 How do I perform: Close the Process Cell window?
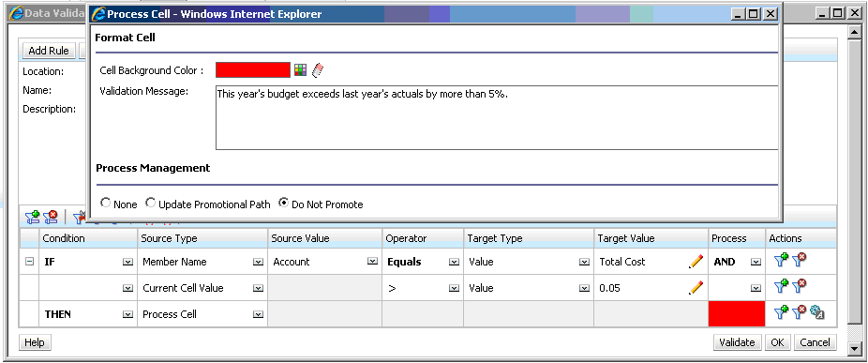770,14
